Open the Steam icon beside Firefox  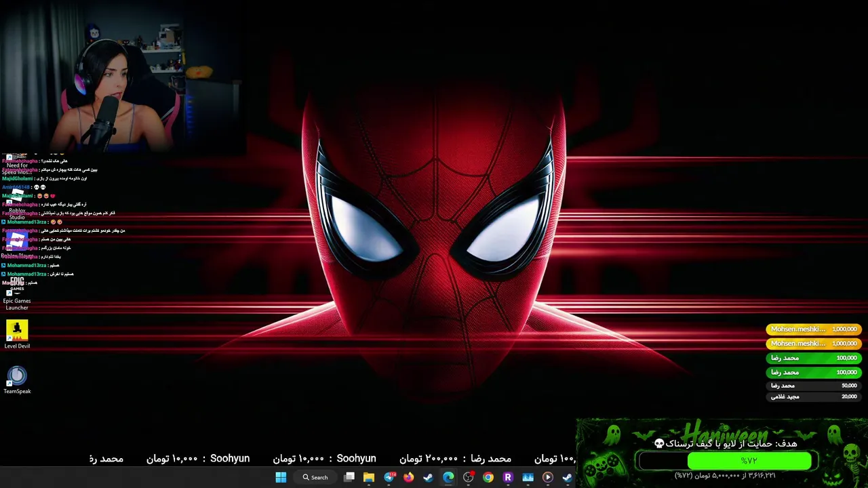(x=428, y=477)
